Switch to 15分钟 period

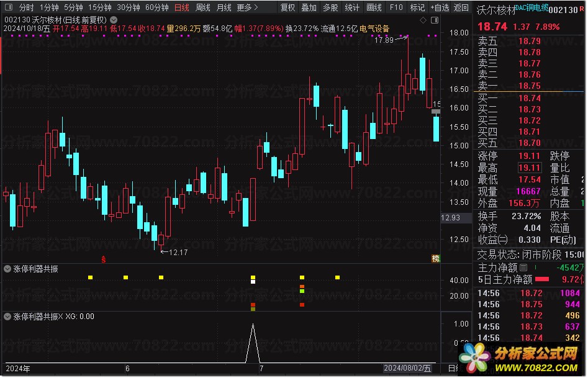point(100,7)
